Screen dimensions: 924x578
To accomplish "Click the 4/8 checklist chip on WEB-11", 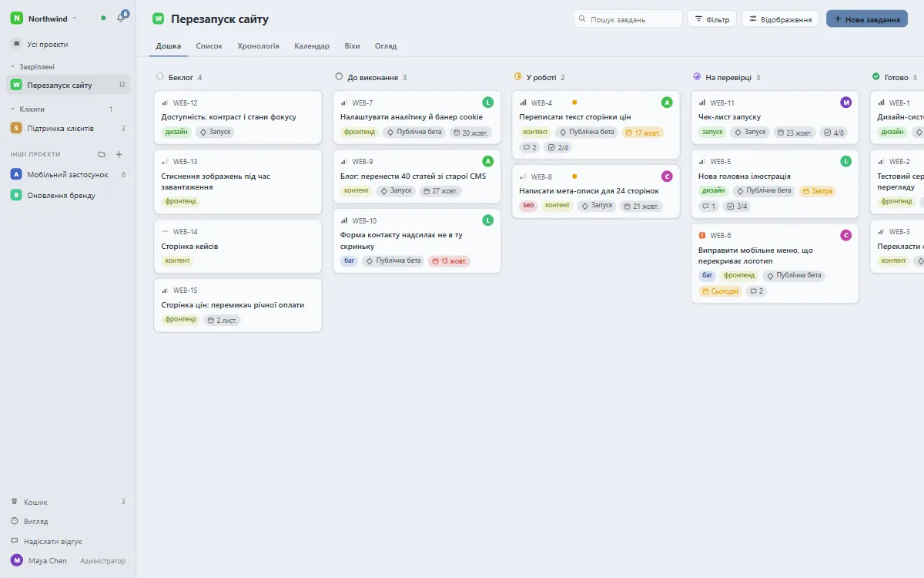I will pos(834,133).
